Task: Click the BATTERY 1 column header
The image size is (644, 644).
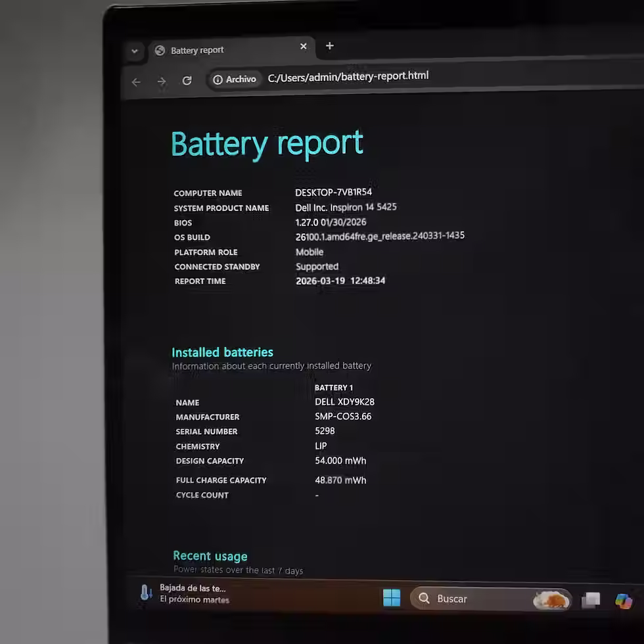Action: coord(334,388)
